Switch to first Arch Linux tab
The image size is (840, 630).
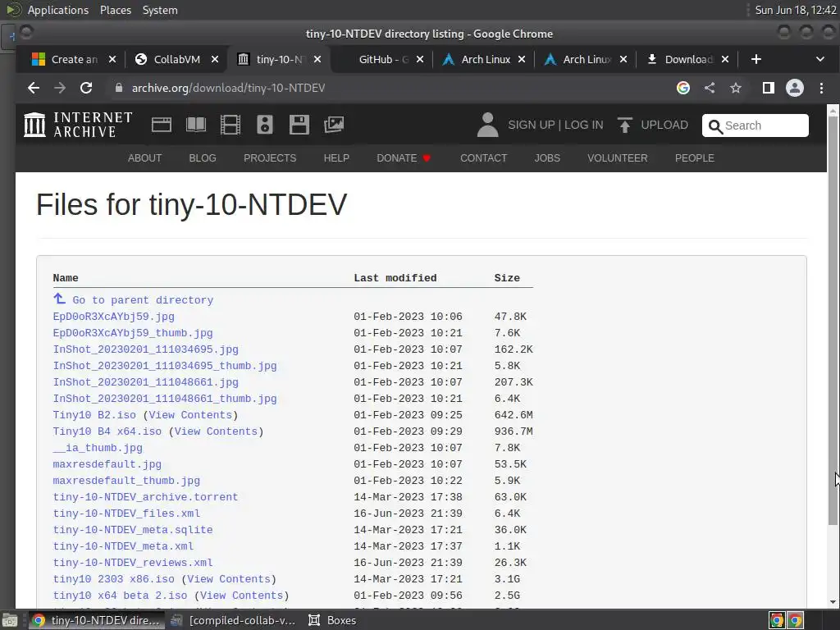coord(486,59)
